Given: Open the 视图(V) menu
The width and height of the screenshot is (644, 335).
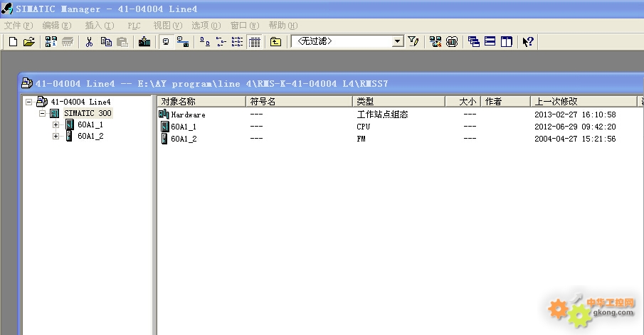Looking at the screenshot, I should (167, 26).
